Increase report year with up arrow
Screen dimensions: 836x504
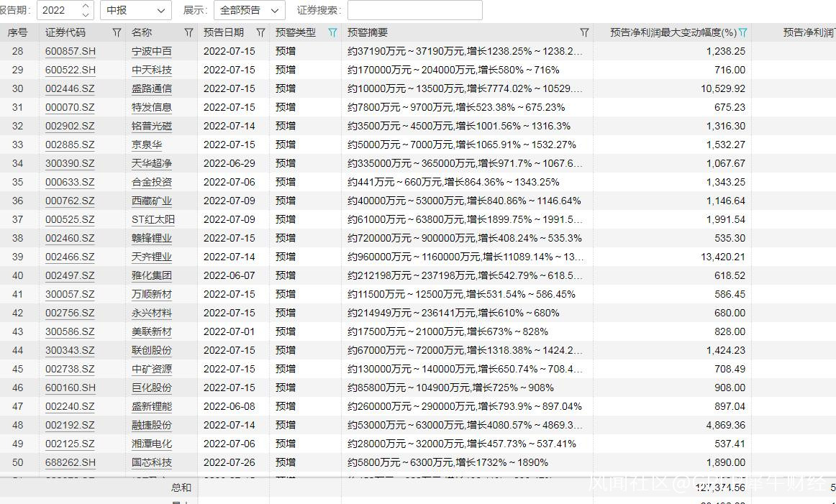tap(86, 6)
